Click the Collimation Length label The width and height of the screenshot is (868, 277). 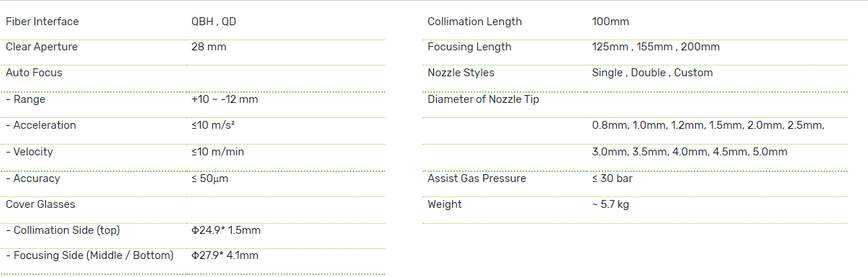coord(475,22)
